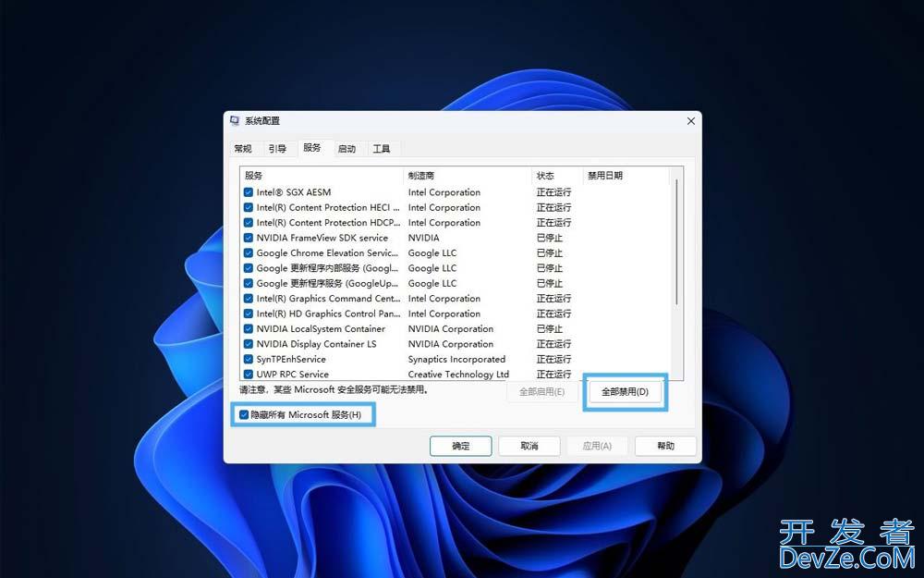Select Intel(R) HD Graphics Control Pan... name
Viewport: 924px width, 578px height.
point(328,314)
